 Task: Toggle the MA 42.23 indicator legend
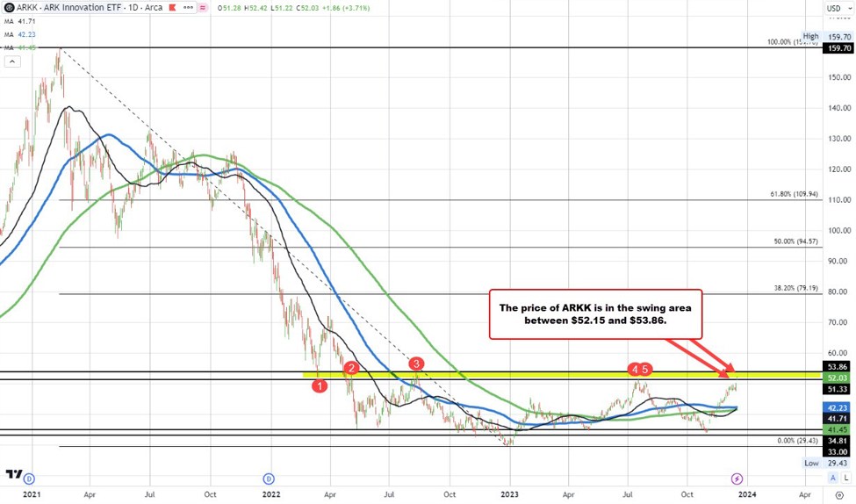20,34
